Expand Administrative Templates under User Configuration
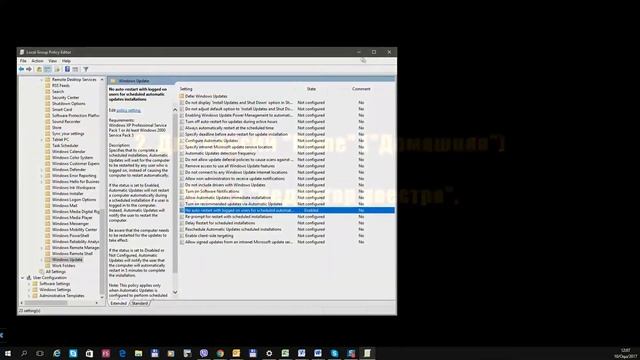This screenshot has height=360, width=640. [x=29, y=296]
